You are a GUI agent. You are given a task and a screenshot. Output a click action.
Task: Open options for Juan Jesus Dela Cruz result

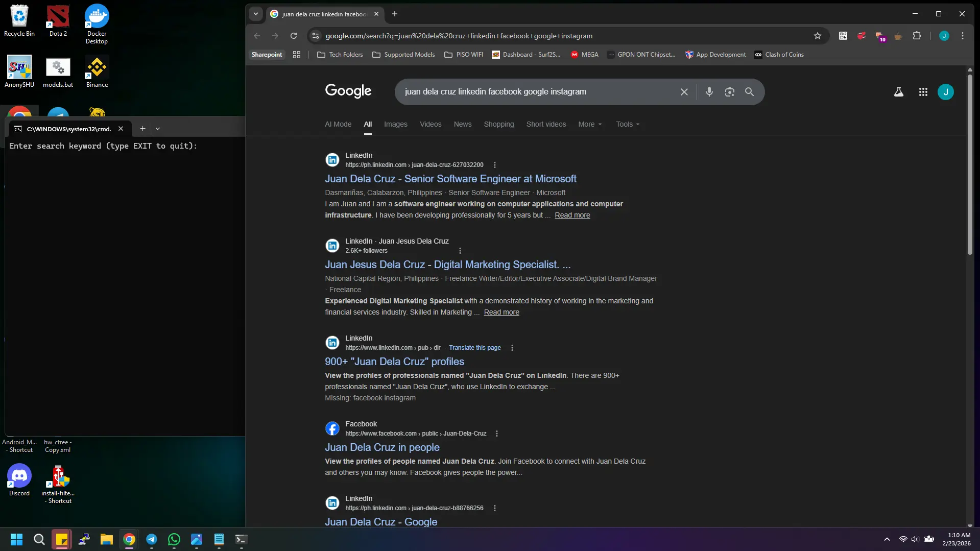point(460,251)
